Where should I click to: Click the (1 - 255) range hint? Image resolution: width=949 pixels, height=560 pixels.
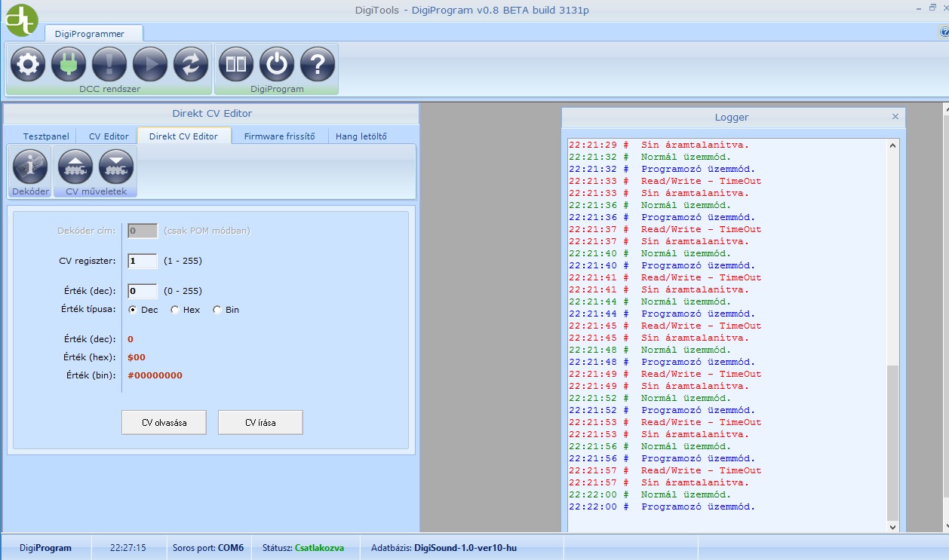point(183,261)
